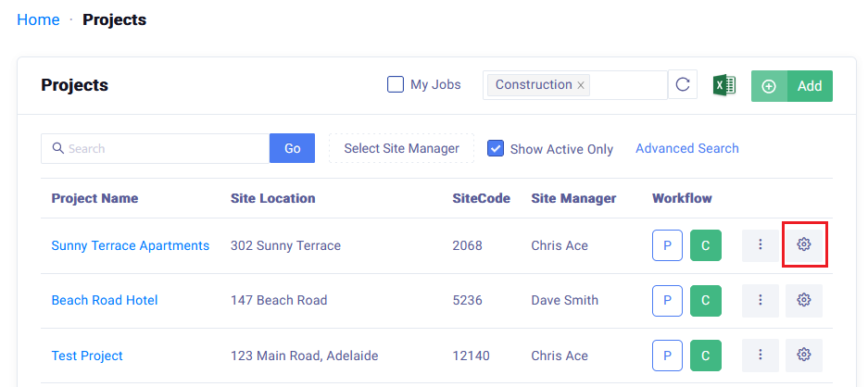Remove the Construction filter tag
Image resolution: width=868 pixels, height=387 pixels.
click(x=581, y=85)
